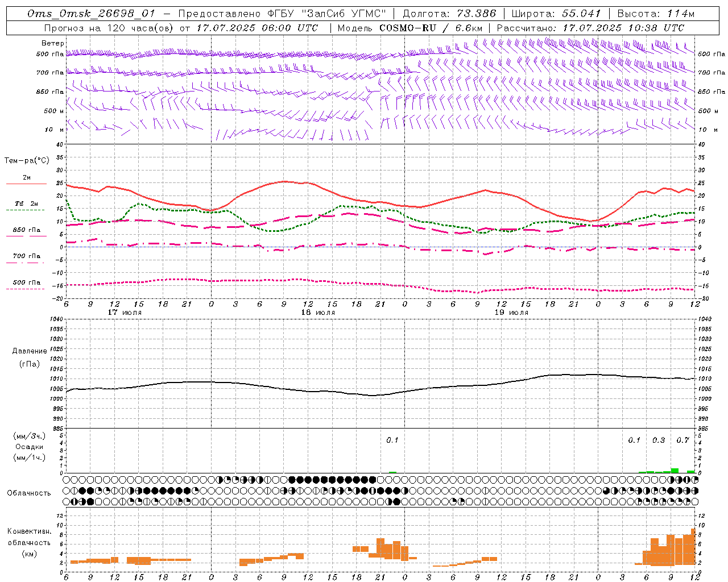Click the Давление axis title
The height and width of the screenshot is (582, 728).
[30, 351]
